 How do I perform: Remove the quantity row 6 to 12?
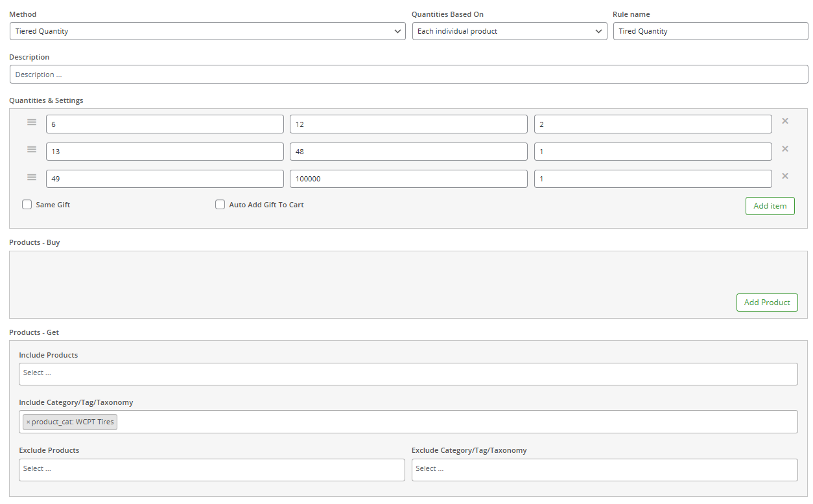(x=784, y=121)
